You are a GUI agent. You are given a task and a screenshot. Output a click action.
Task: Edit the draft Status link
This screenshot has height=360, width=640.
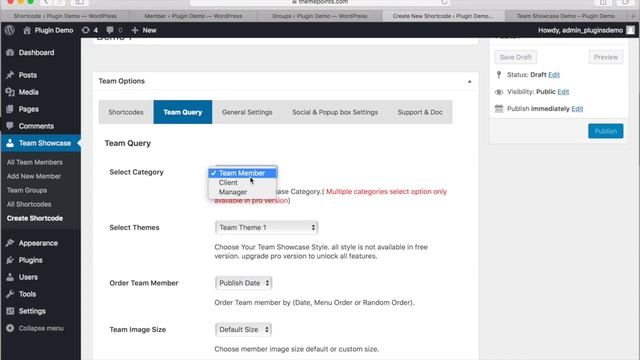[x=554, y=75]
